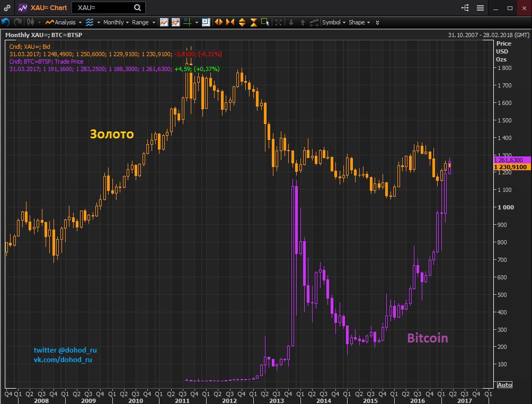Toggle the green crosshair tool
This screenshot has height=404, width=532.
point(187,22)
